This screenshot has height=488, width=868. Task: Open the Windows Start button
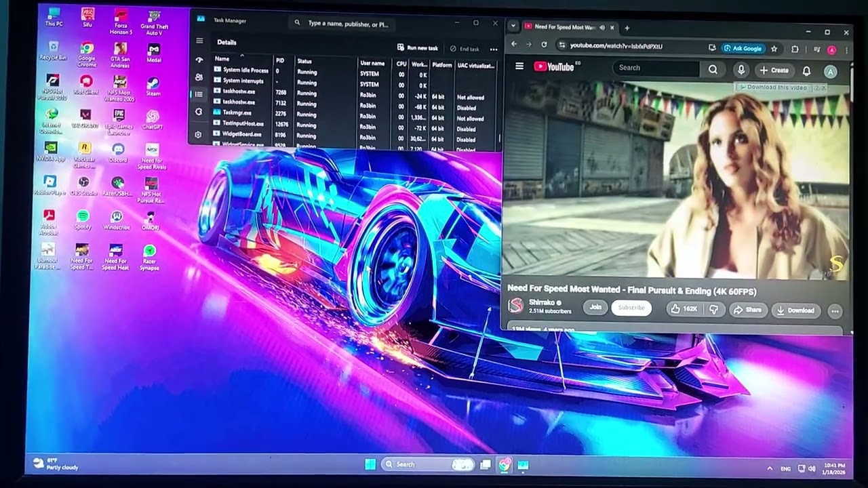click(370, 464)
